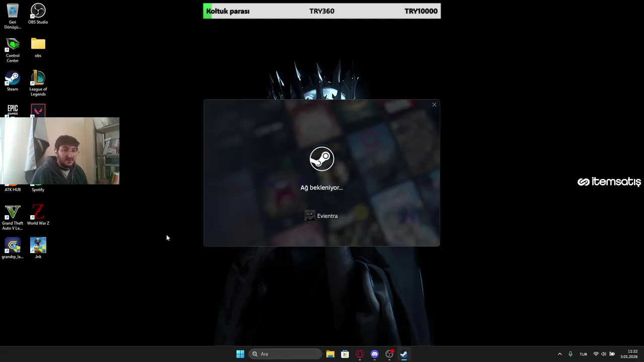
Task: Open the volume speaker tray icon
Action: click(x=604, y=354)
